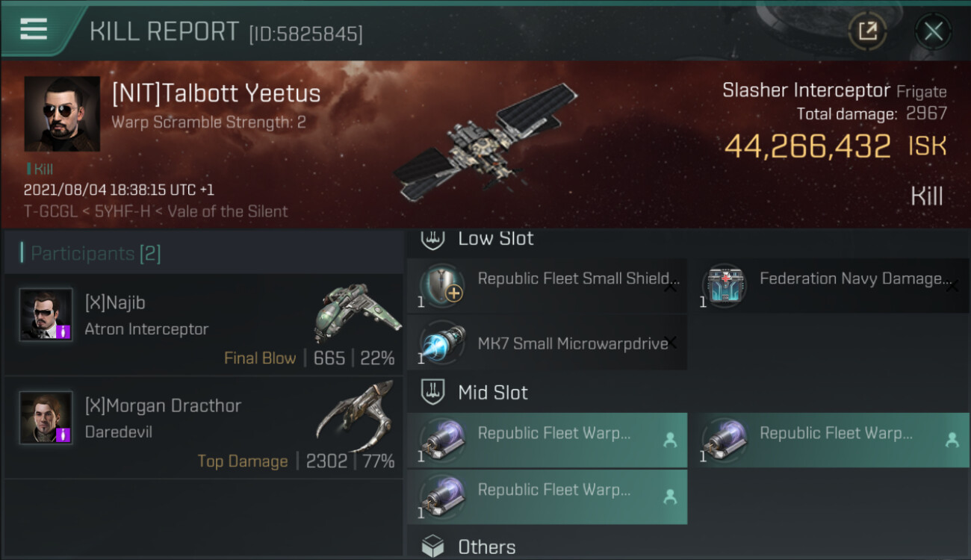Click the share kill report icon
This screenshot has width=971, height=560.
(x=867, y=31)
